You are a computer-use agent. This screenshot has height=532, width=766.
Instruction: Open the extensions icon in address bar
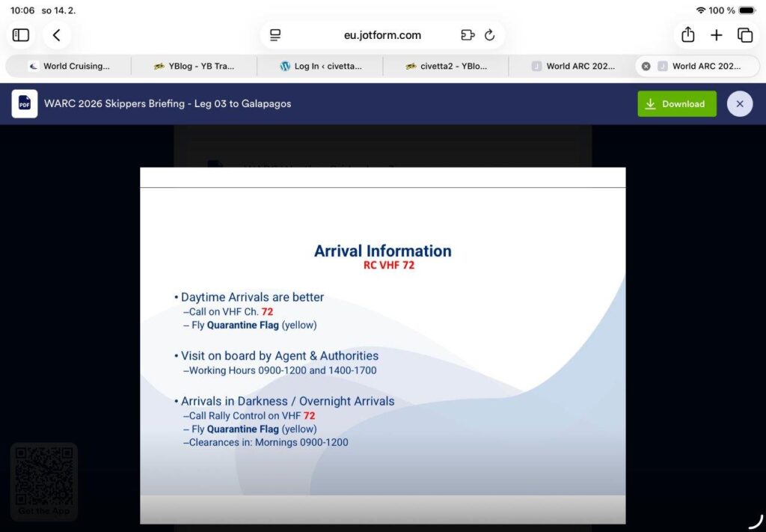click(468, 35)
